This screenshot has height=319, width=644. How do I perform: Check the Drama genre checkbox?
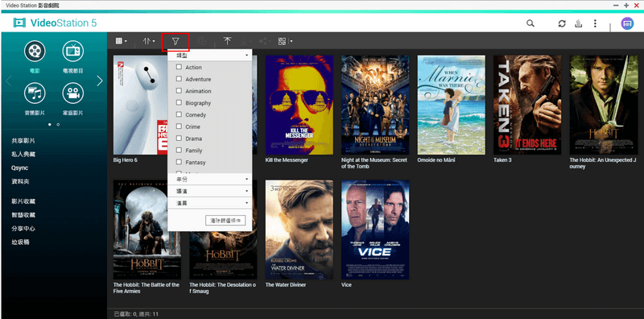[x=179, y=139]
